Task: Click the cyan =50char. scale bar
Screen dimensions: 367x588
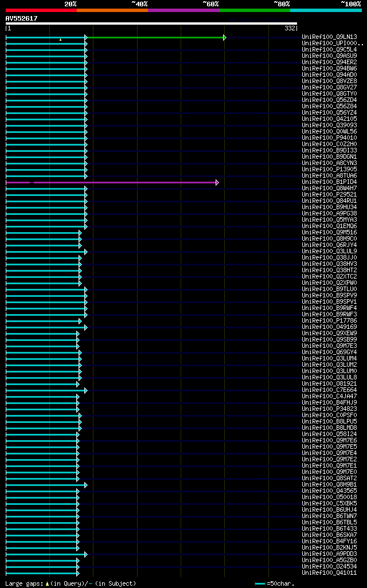Action: point(260,584)
